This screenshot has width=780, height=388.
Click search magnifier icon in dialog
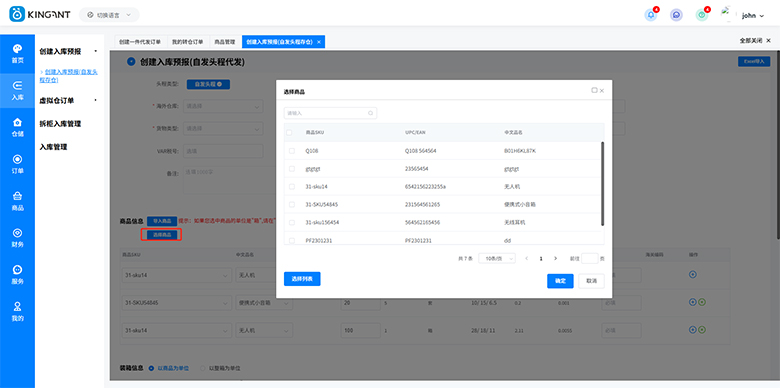tap(371, 113)
